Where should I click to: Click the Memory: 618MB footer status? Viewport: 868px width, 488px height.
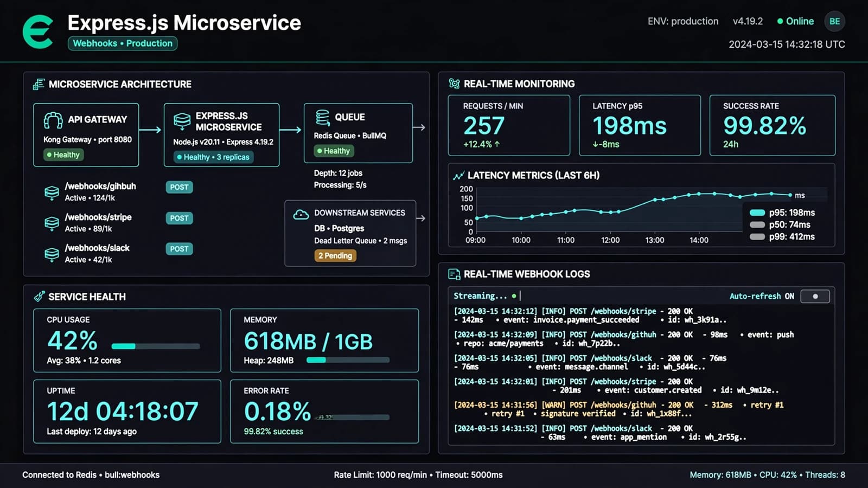pos(720,475)
